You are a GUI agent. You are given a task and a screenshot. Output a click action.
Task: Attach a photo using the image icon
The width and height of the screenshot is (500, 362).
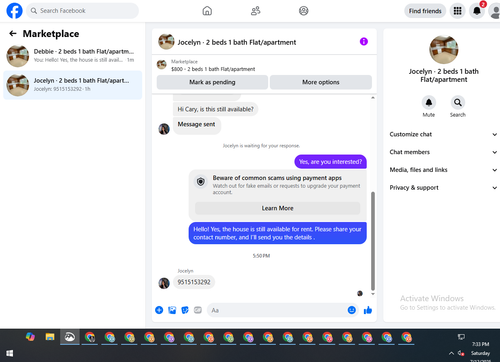coord(172,310)
